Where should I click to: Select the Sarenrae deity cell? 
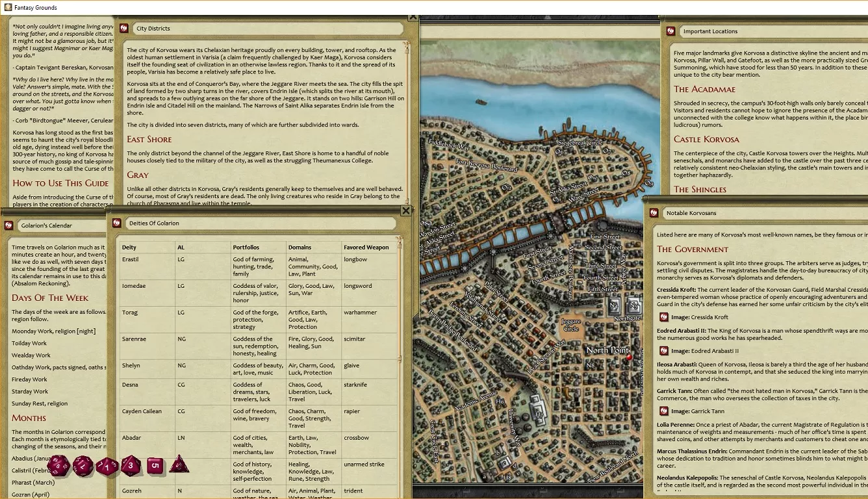coord(147,346)
